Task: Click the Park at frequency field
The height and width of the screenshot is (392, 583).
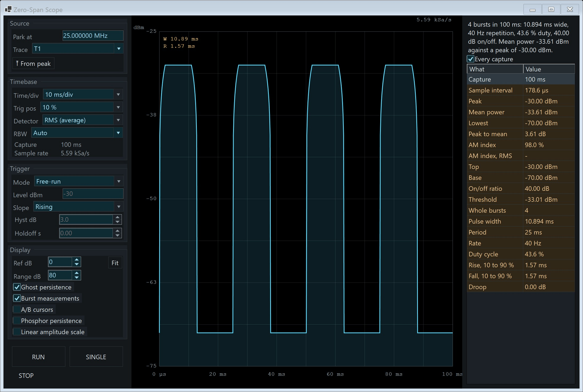Action: pyautogui.click(x=93, y=36)
